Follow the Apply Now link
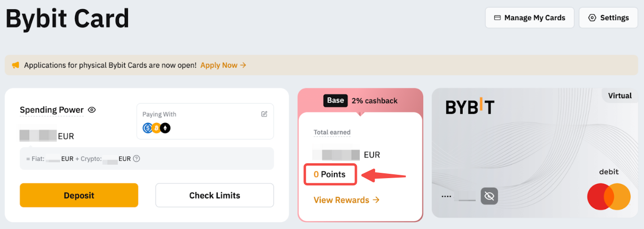This screenshot has width=644, height=229. (223, 65)
